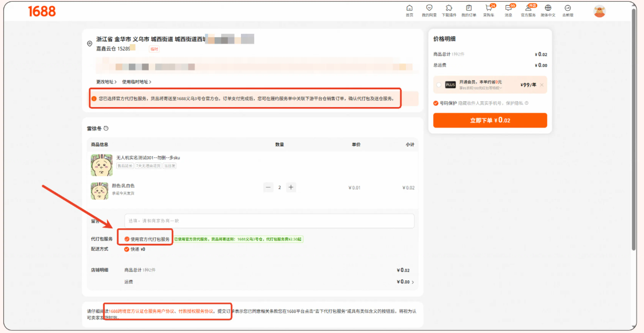Expand 更改地址 change address
644x333 pixels.
[x=106, y=82]
